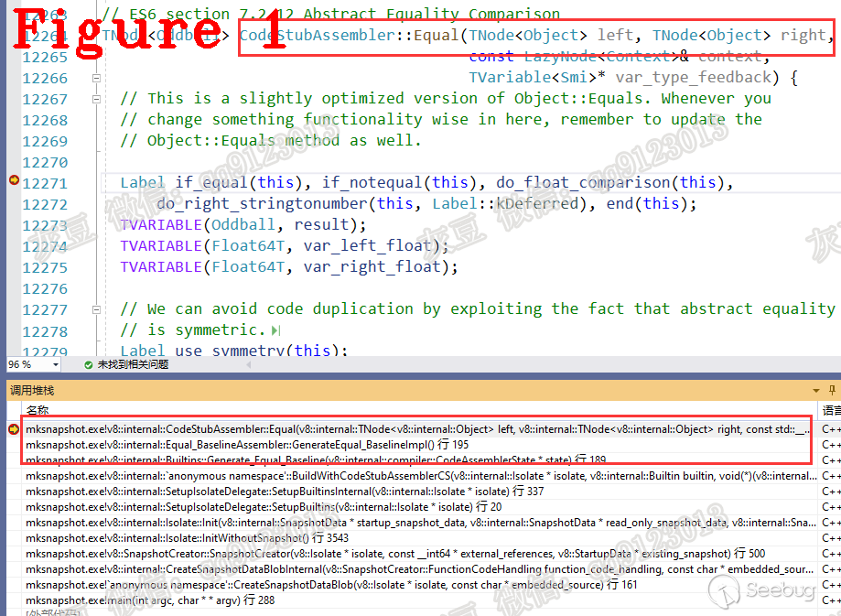Click the 名称 column header in the call stack

(x=38, y=410)
